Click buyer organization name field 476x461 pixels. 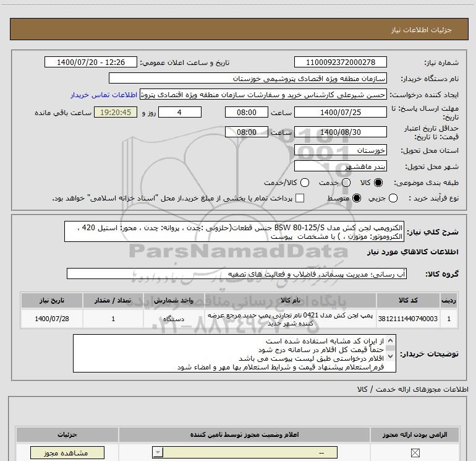[248, 79]
